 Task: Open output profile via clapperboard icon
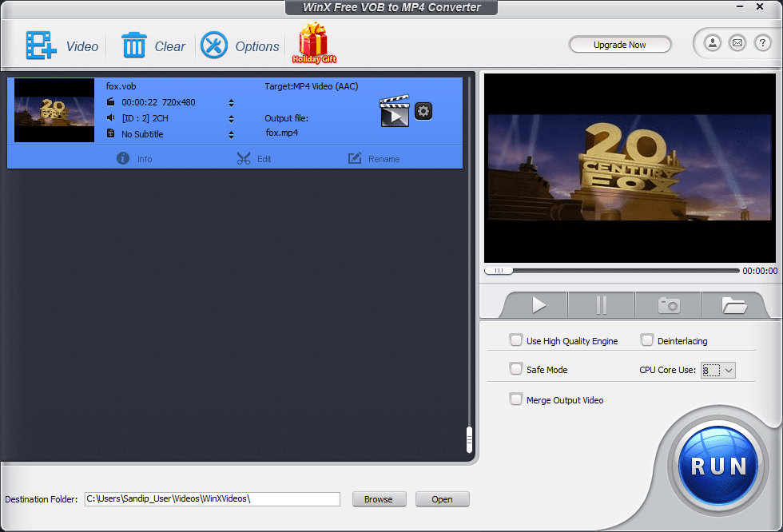395,111
